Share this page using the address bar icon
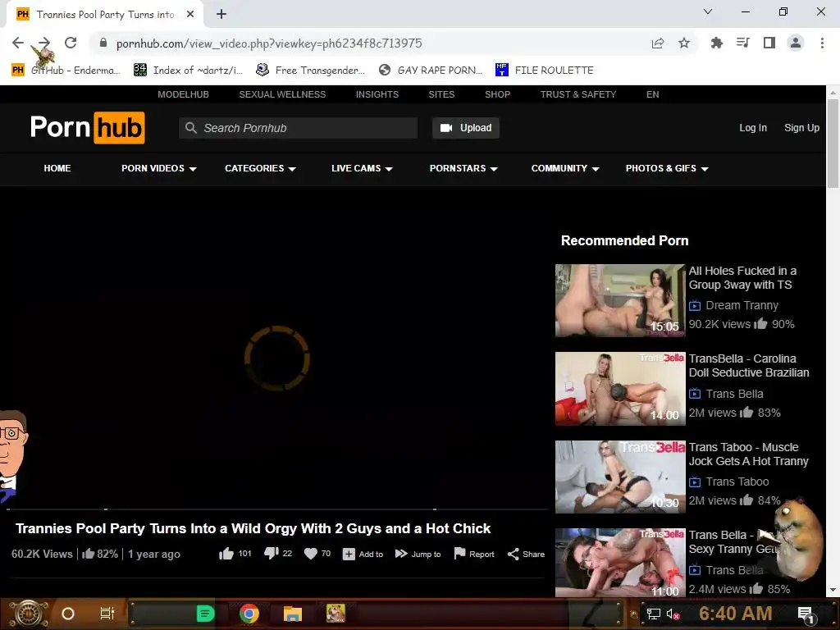 pyautogui.click(x=658, y=43)
